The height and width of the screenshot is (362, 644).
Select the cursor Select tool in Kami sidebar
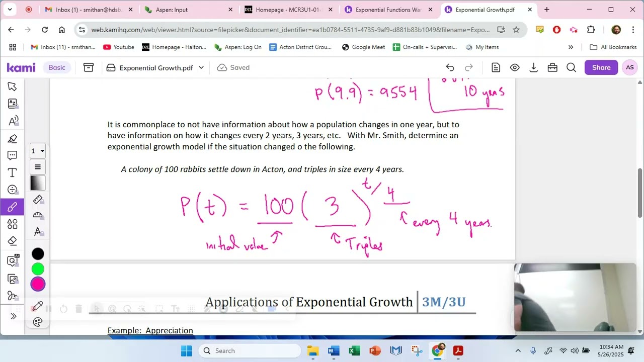click(13, 86)
